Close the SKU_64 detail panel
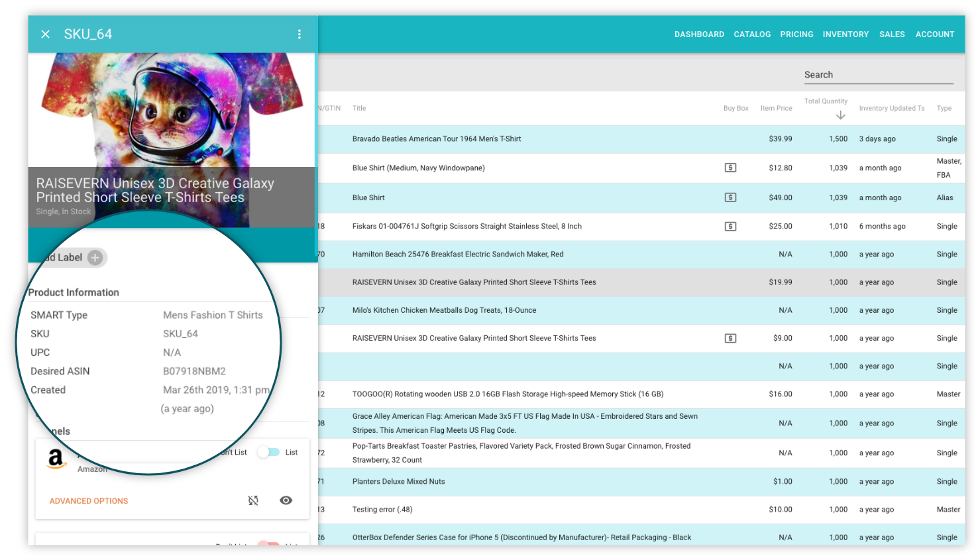The image size is (980, 560). pyautogui.click(x=45, y=34)
